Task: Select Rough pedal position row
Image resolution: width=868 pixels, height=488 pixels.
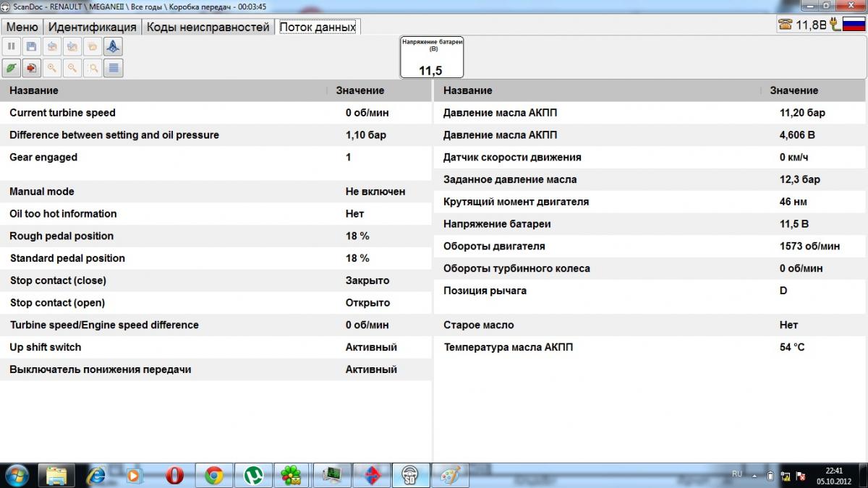Action: (216, 236)
